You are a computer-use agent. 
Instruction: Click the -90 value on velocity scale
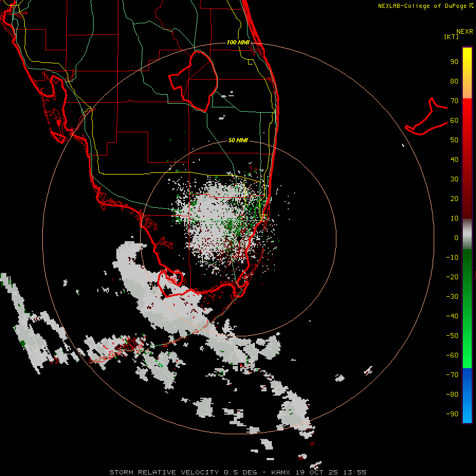(x=452, y=414)
